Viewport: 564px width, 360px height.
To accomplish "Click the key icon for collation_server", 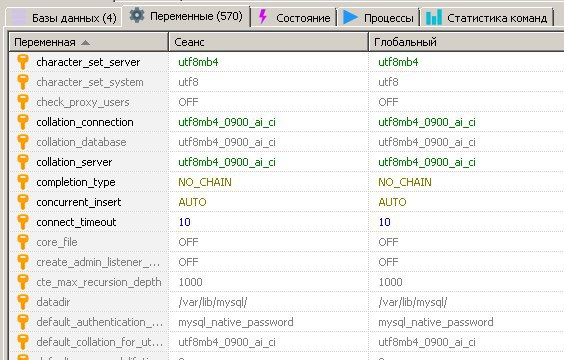I will click(23, 162).
